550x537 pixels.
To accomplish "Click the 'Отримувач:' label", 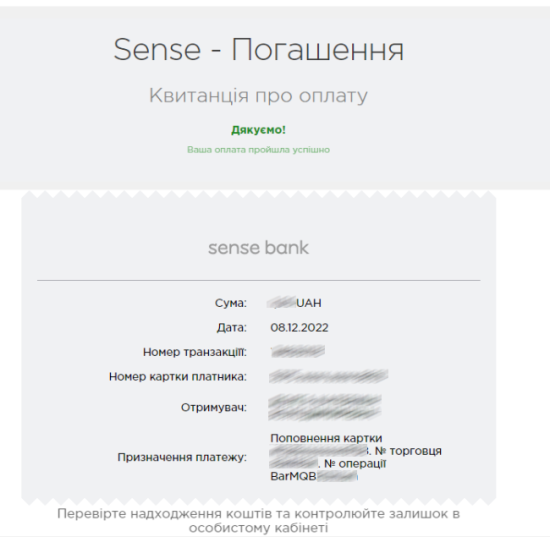I will pos(214,408).
